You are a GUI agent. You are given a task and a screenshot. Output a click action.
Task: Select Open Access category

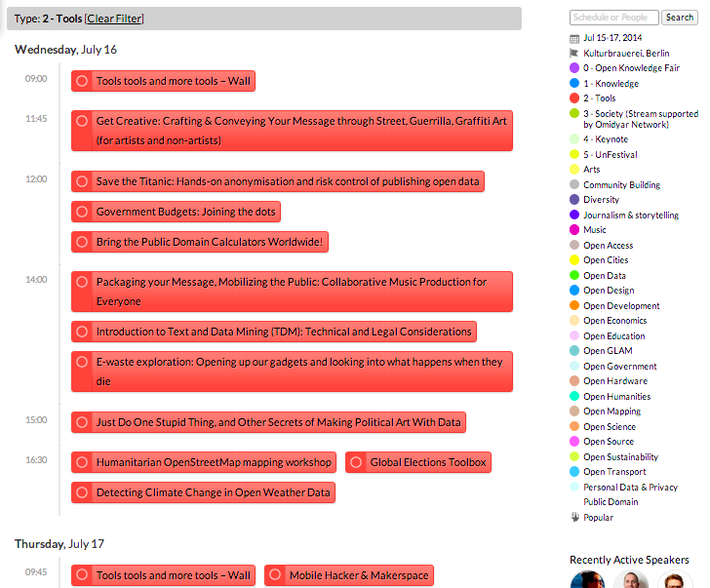tap(609, 246)
